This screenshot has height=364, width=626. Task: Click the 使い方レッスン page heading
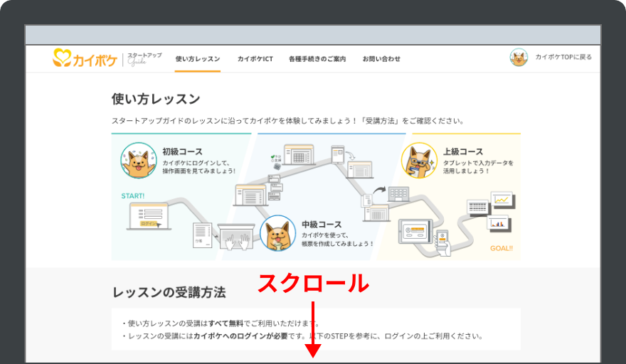(156, 99)
